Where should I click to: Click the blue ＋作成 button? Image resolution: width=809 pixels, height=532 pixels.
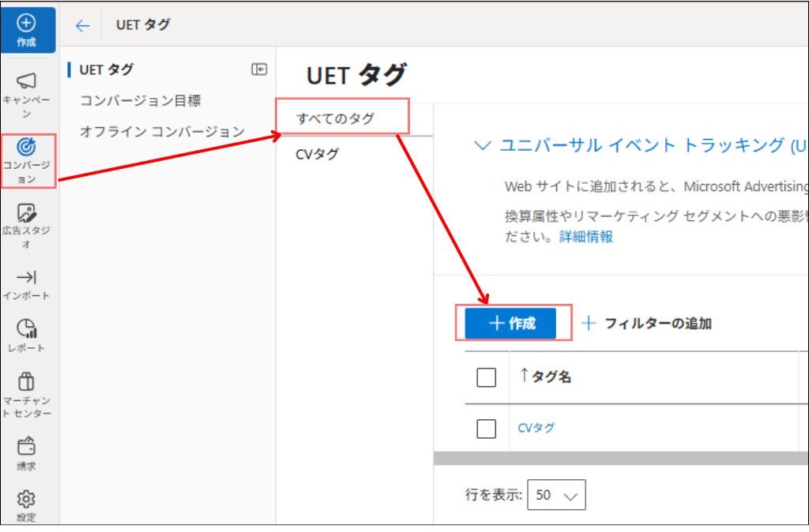[511, 323]
